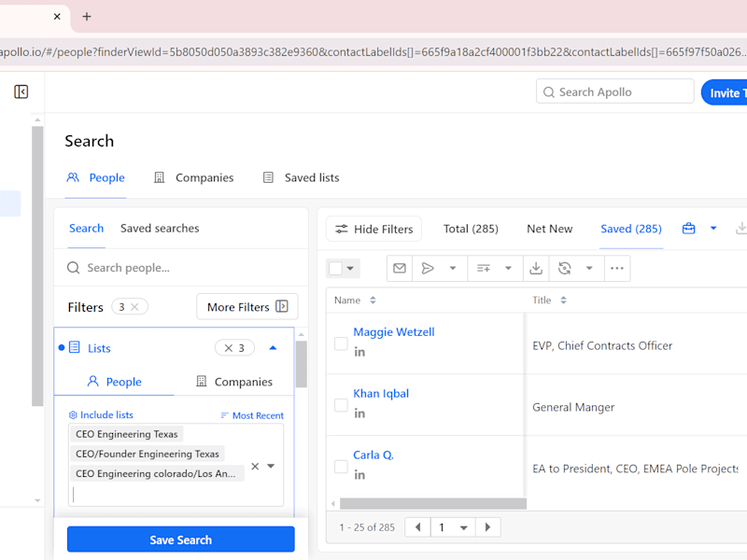Click the blue Invite button
The image size is (747, 560).
(725, 92)
